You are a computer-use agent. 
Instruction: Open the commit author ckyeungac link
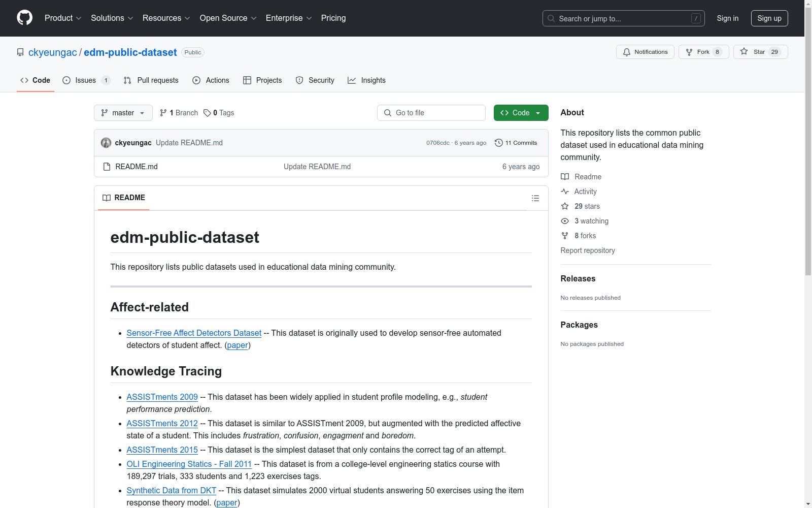click(x=133, y=143)
